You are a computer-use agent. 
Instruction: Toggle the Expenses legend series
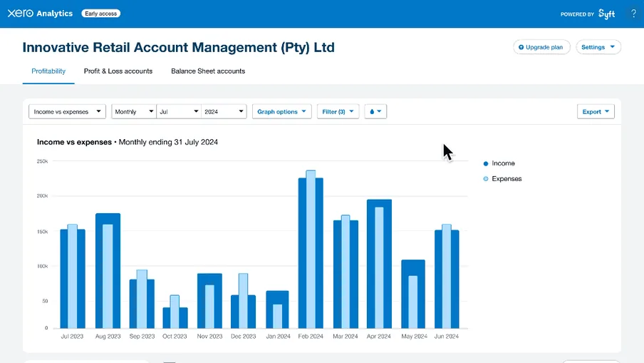click(502, 179)
